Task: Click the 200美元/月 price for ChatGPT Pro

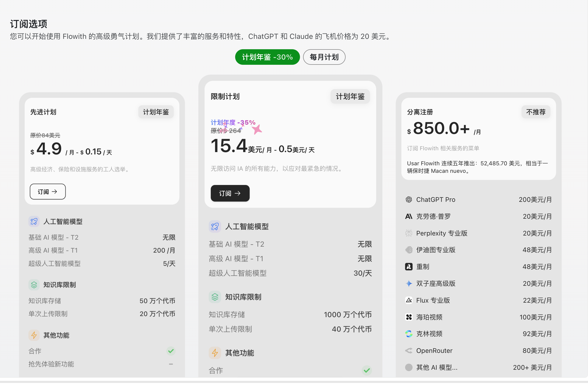Action: 535,199
